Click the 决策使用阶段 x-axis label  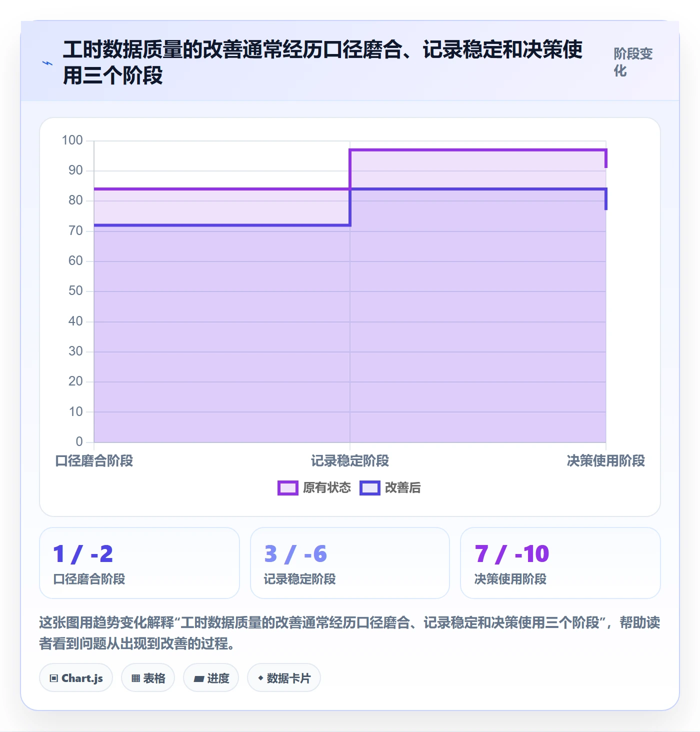click(x=606, y=460)
